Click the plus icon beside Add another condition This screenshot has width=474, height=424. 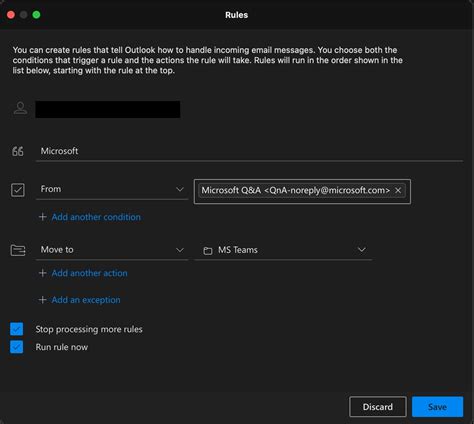42,217
